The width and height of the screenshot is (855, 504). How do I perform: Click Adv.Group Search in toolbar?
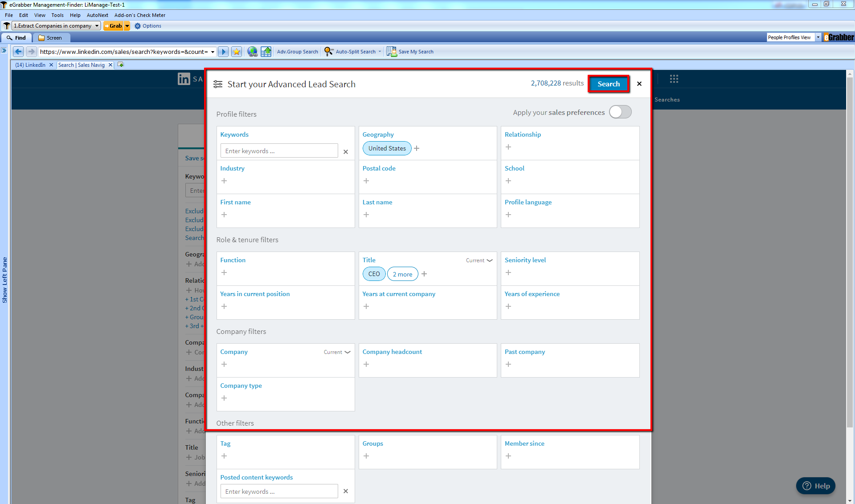298,52
